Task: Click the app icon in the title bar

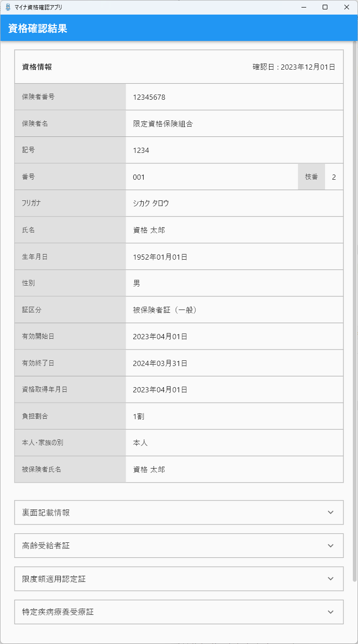Action: pyautogui.click(x=8, y=7)
